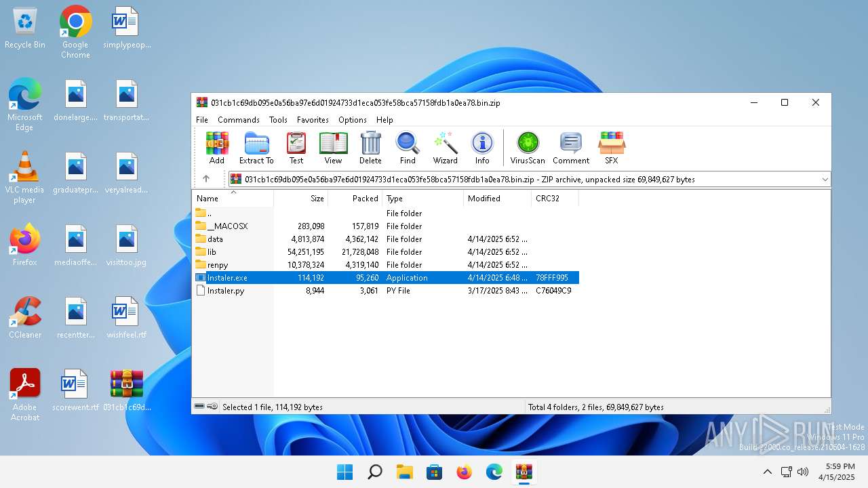
Task: Open the Commands menu
Action: pyautogui.click(x=239, y=119)
